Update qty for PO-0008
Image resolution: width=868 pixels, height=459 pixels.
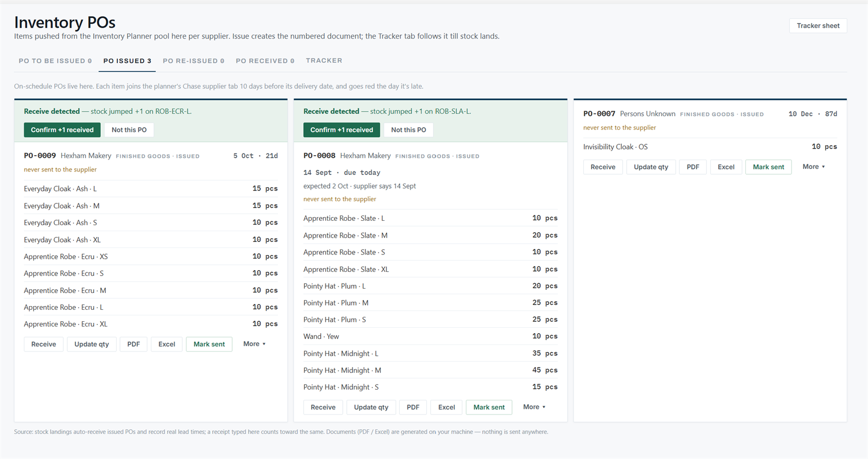coord(371,407)
